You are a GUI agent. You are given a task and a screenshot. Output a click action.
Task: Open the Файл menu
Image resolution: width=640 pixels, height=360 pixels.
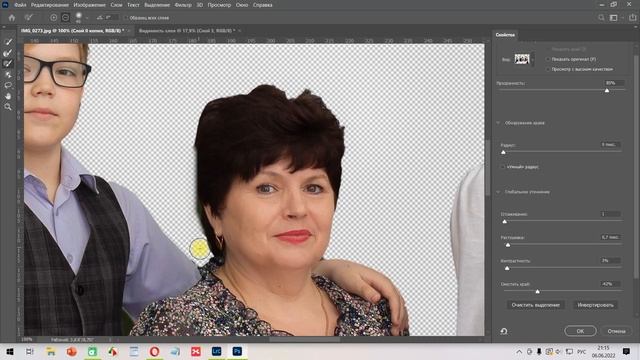pos(20,5)
